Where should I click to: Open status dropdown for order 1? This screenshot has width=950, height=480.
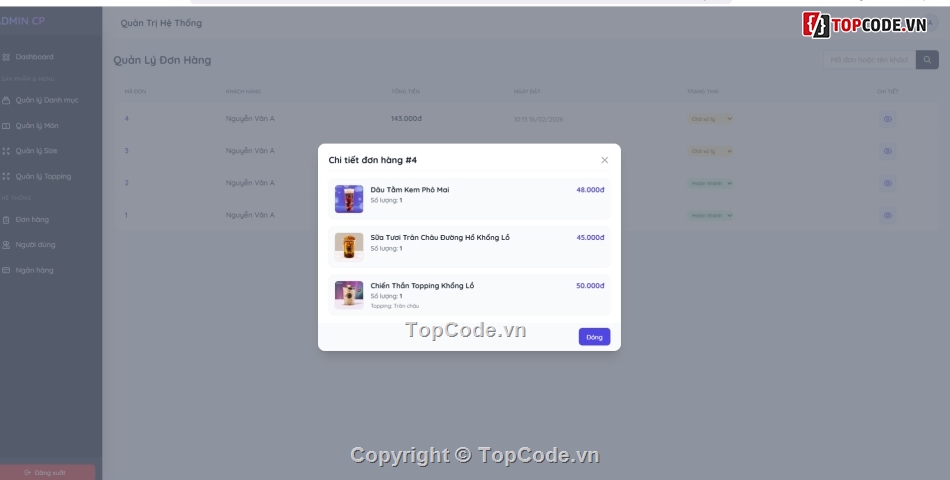tap(711, 215)
